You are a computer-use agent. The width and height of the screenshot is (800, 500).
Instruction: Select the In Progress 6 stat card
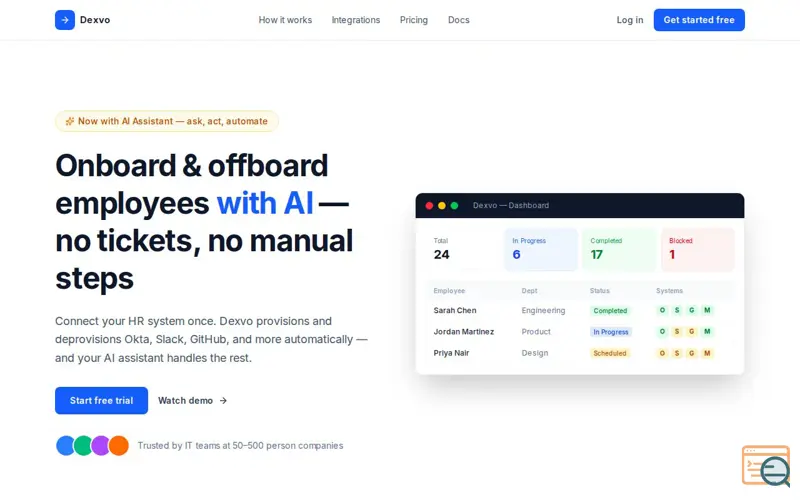[541, 249]
